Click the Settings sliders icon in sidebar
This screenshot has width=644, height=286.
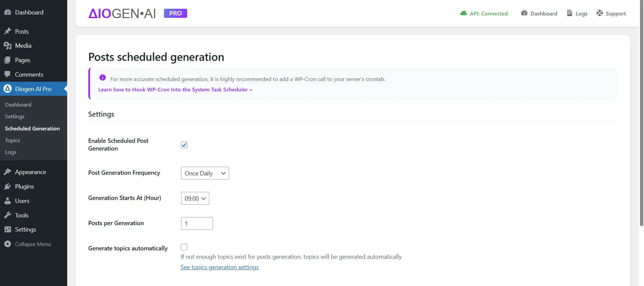[7, 230]
